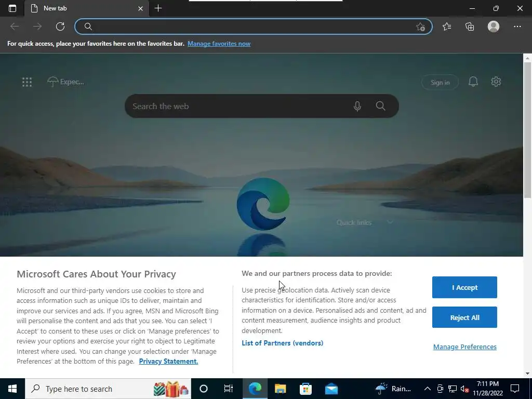Refresh the page
Screen dimensions: 532x399
click(x=60, y=26)
